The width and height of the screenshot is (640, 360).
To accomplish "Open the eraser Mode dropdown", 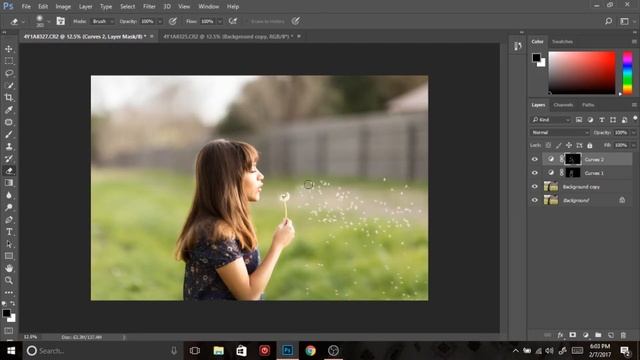I will coord(102,21).
